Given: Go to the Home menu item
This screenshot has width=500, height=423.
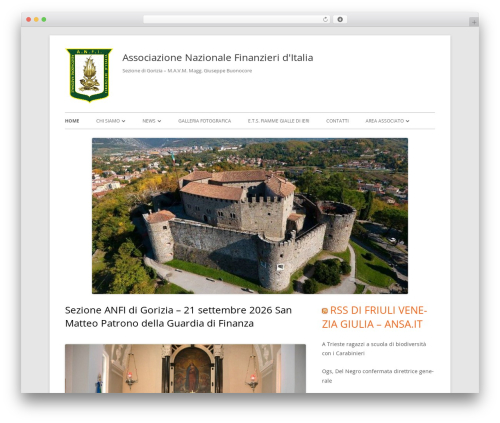Looking at the screenshot, I should tap(72, 121).
